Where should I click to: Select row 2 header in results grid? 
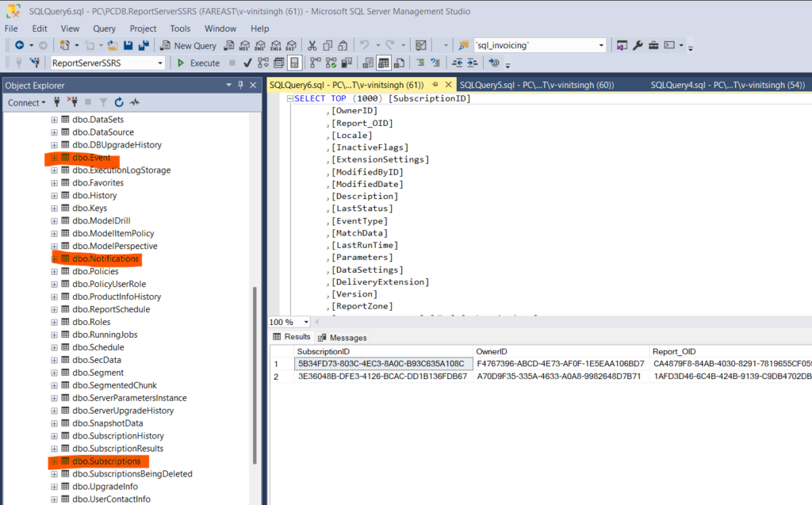coord(282,377)
